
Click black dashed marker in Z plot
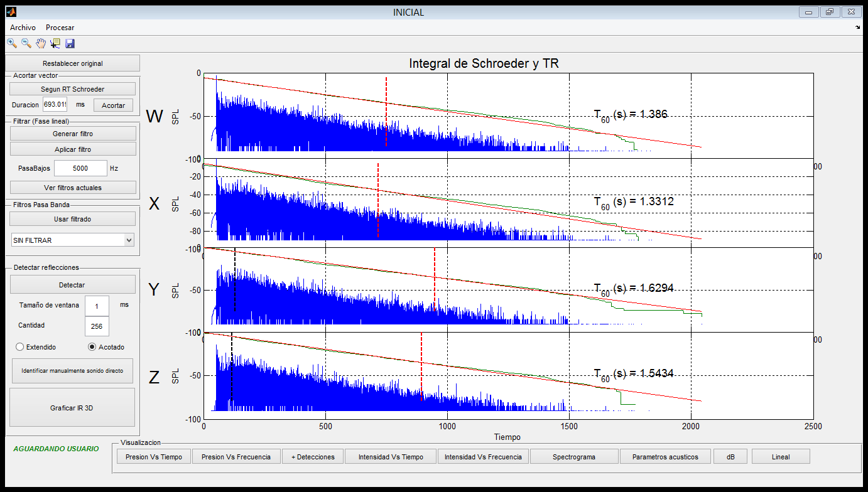(232, 367)
